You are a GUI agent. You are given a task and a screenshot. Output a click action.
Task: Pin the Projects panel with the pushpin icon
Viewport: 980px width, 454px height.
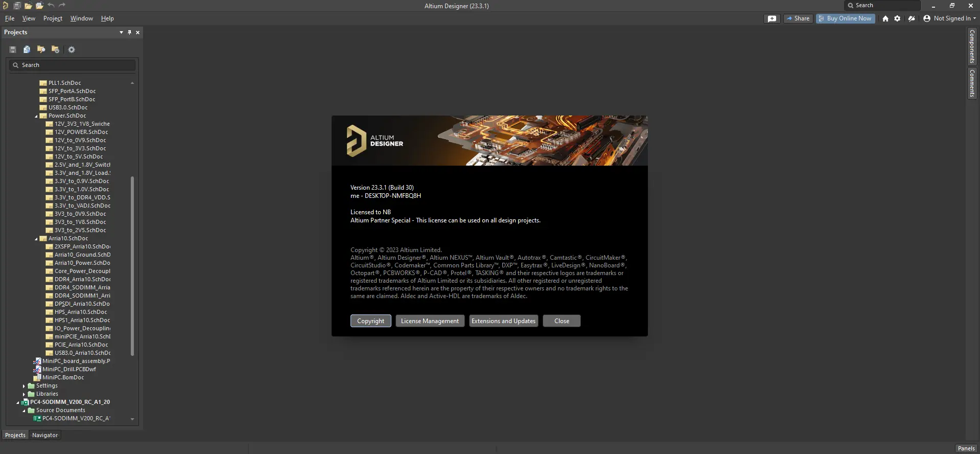[129, 32]
